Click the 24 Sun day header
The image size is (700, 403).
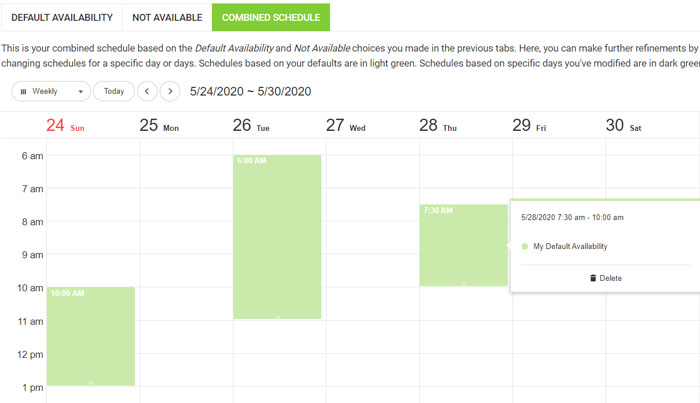pos(66,126)
